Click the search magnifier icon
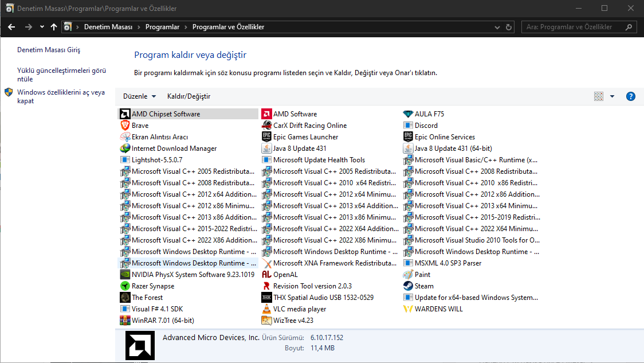This screenshot has width=644, height=363. tap(629, 27)
